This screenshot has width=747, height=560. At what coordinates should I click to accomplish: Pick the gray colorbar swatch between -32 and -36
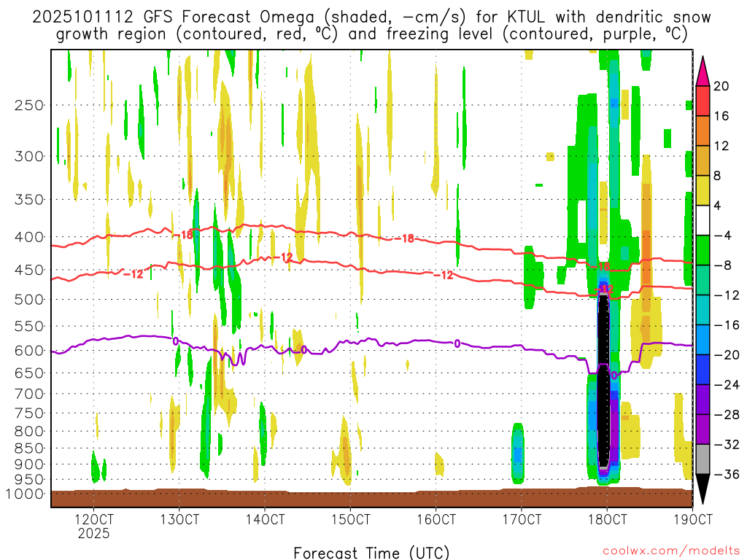coord(703,459)
